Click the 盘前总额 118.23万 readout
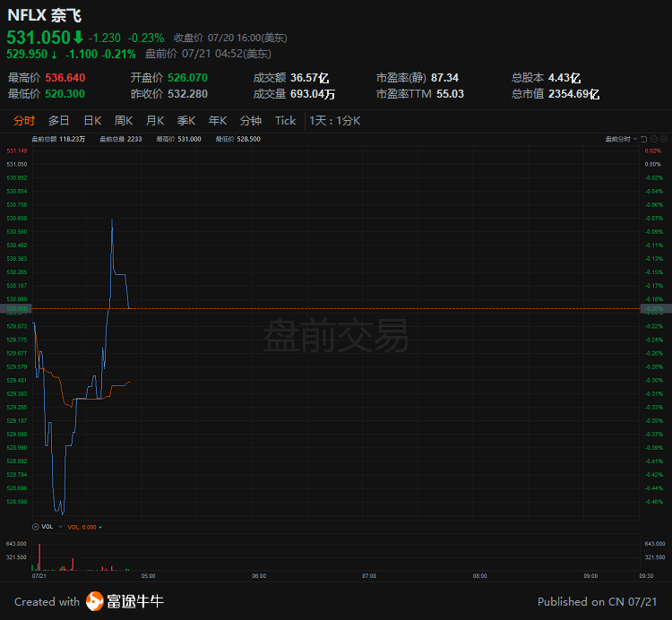This screenshot has width=672, height=620. coord(58,139)
